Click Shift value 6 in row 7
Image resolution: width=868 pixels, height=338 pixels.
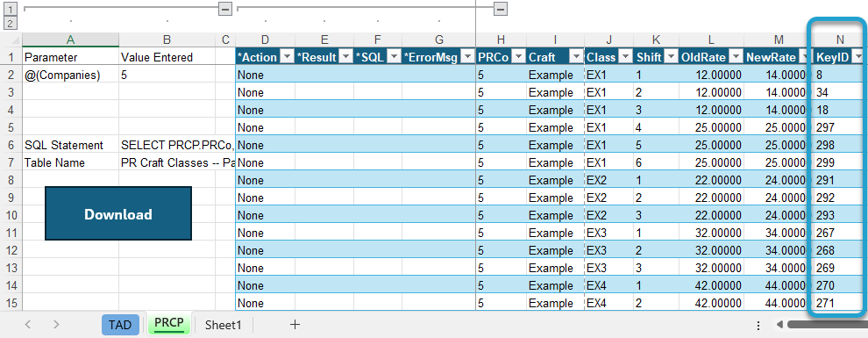656,163
